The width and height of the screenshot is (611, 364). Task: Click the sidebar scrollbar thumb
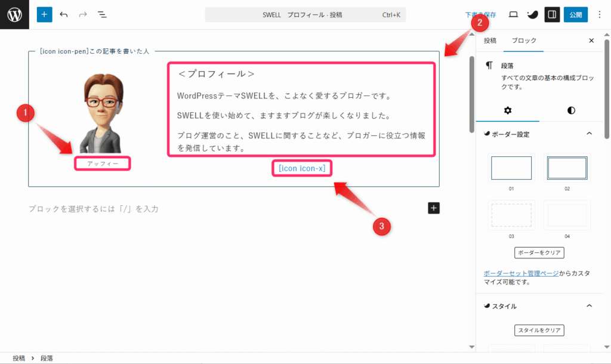(607, 88)
